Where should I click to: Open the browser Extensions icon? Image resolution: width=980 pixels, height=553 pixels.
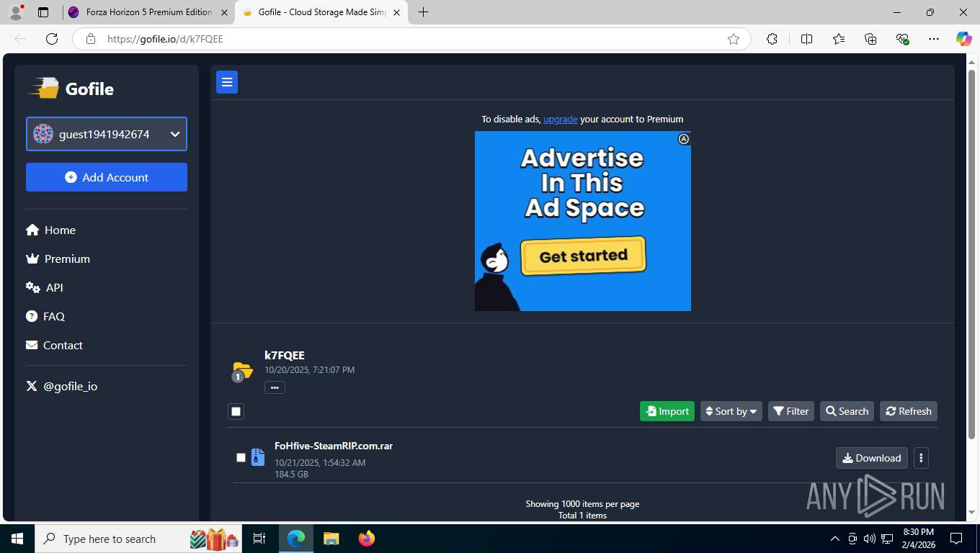[772, 39]
